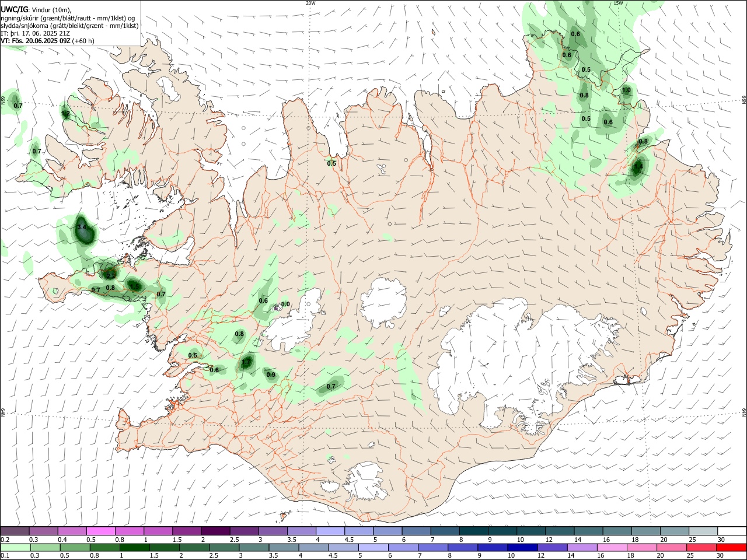The height and width of the screenshot is (560, 747).
Task: Click the '3.4' precipitation value on the map
Action: pyautogui.click(x=82, y=226)
